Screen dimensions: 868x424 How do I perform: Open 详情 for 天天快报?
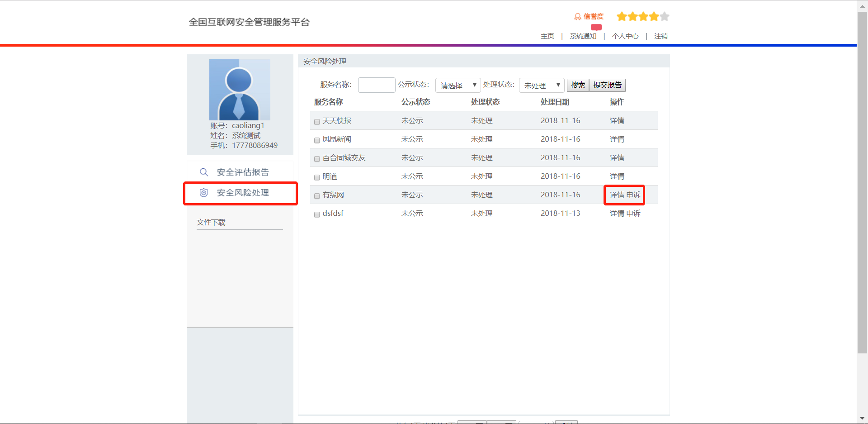[617, 121]
